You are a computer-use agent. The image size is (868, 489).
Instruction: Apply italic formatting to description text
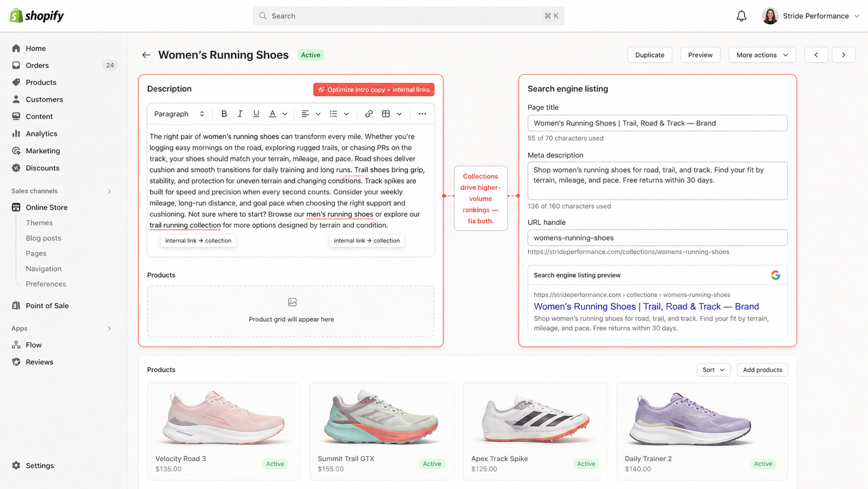click(x=240, y=113)
